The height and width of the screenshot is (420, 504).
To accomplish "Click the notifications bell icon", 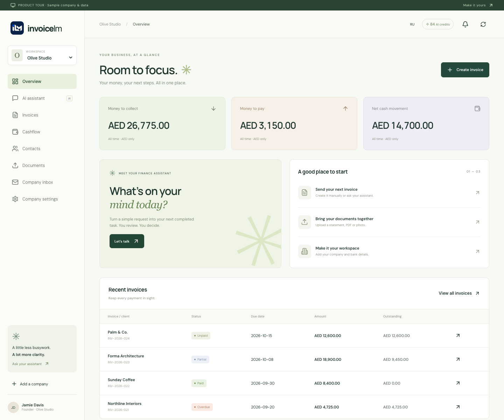I will click(465, 24).
